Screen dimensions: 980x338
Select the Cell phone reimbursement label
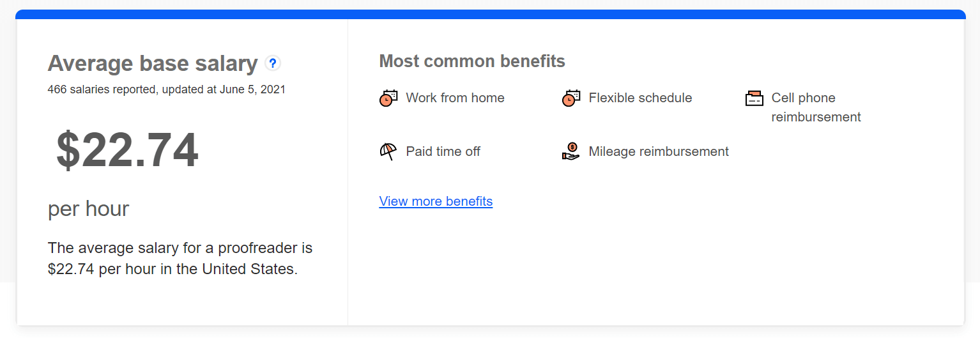[816, 107]
